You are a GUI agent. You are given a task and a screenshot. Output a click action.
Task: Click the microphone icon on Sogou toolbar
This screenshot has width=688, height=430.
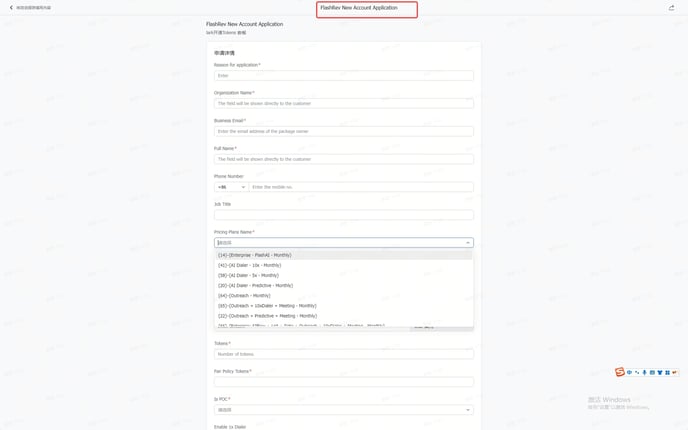coord(644,373)
